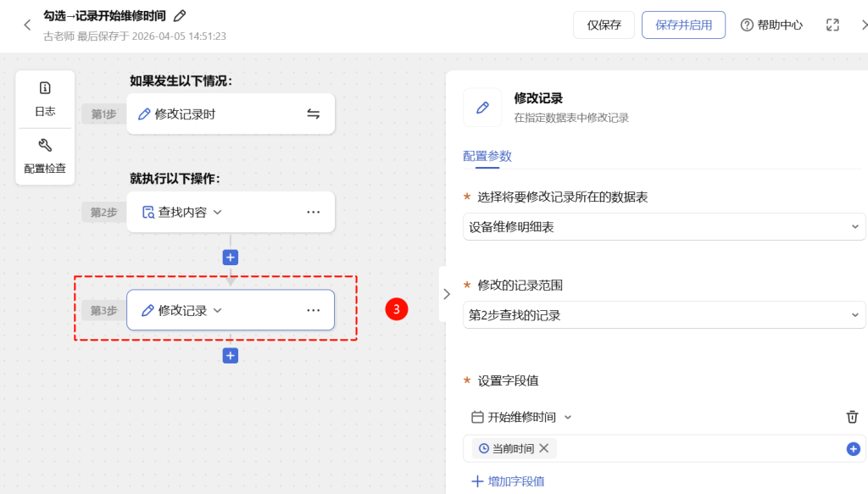The width and height of the screenshot is (868, 494).
Task: Click the 第2步 step label
Action: (103, 213)
